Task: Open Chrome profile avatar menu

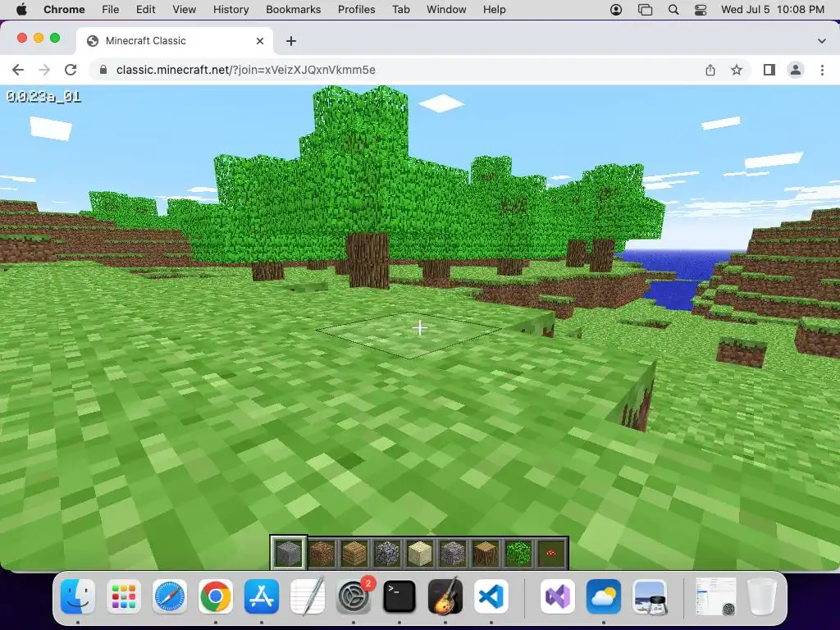Action: point(796,70)
